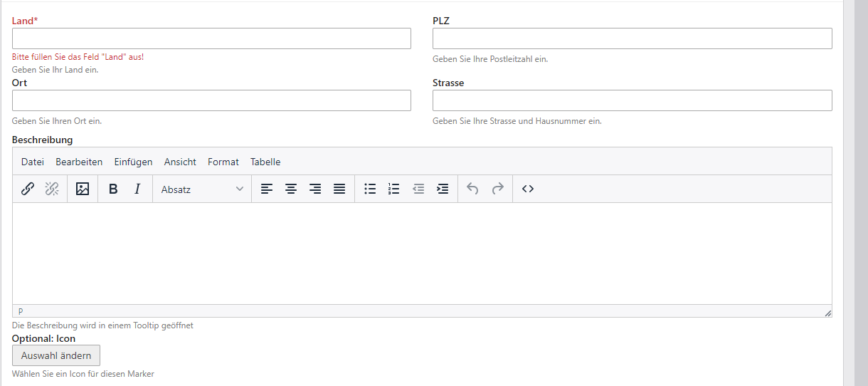
Task: Center align the text
Action: (x=291, y=189)
